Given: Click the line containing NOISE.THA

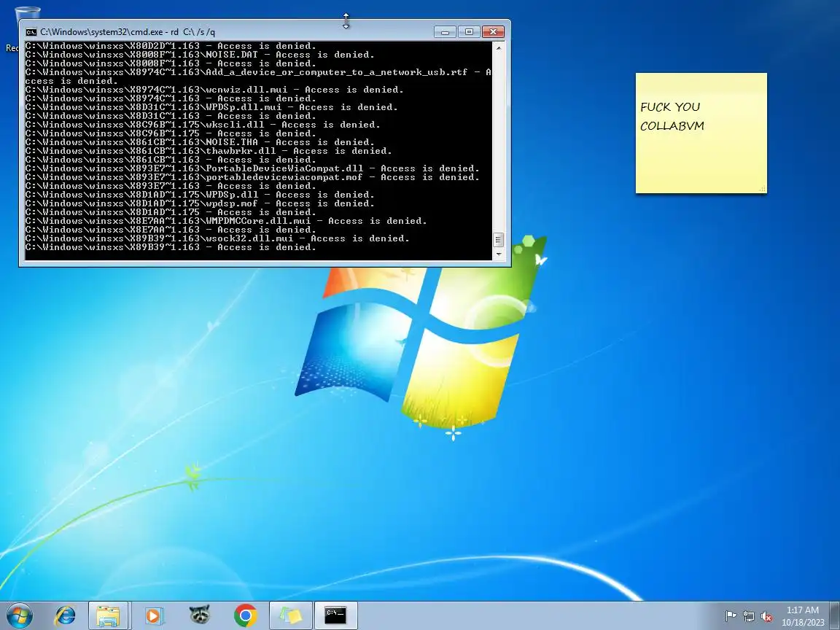Looking at the screenshot, I should pyautogui.click(x=200, y=142).
